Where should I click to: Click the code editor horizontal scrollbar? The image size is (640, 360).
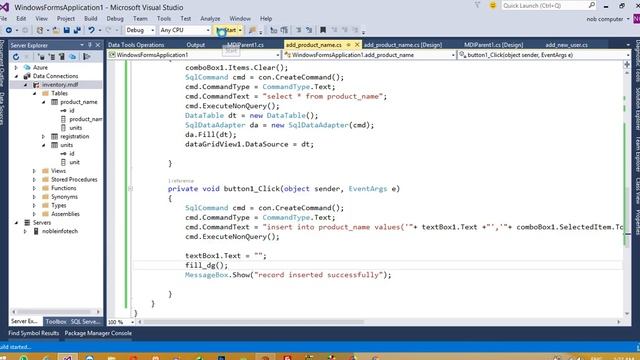point(380,322)
